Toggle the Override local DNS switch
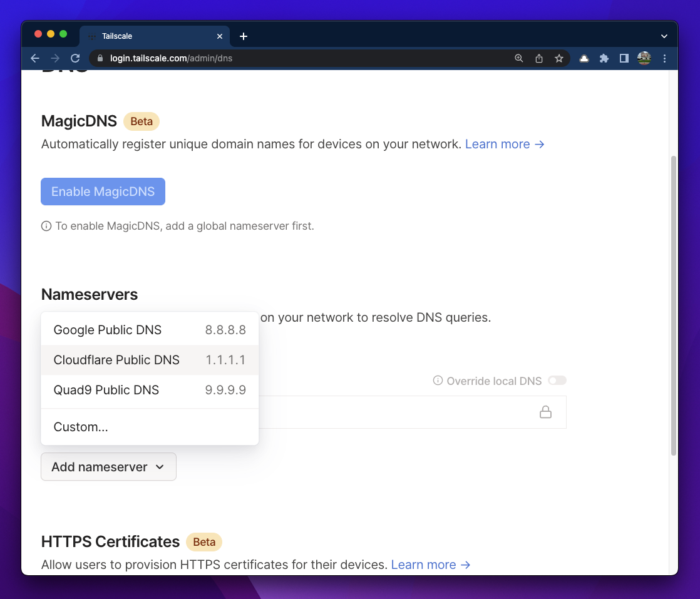The height and width of the screenshot is (599, 700). point(557,381)
